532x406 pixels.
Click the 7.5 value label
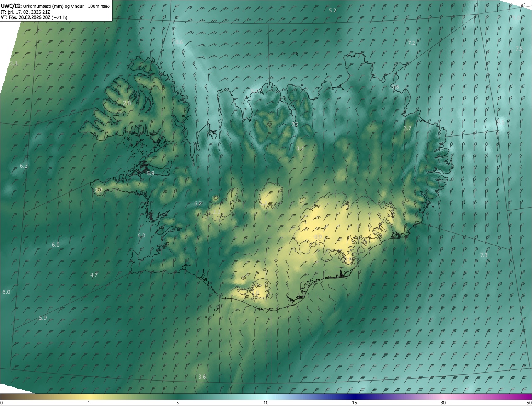(x=519, y=49)
